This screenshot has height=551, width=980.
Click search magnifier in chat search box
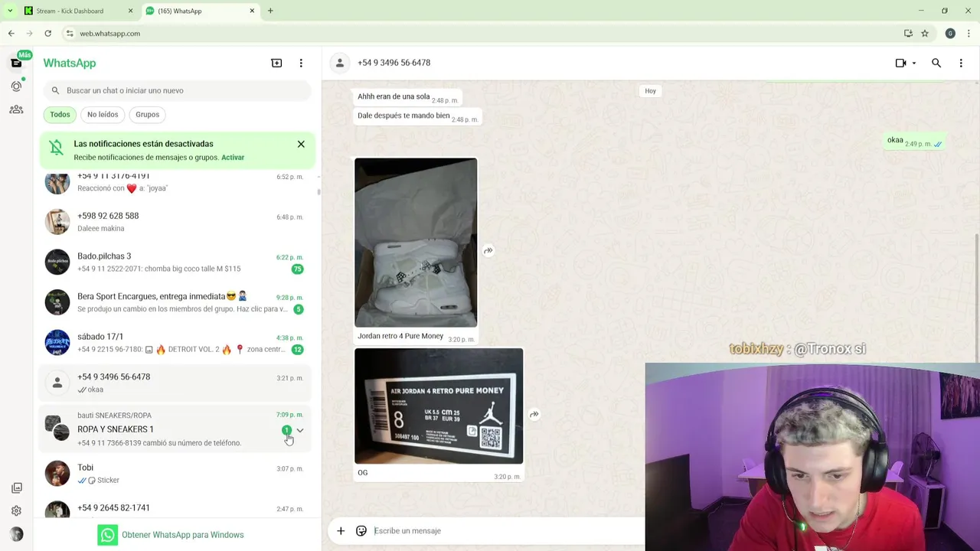(55, 90)
